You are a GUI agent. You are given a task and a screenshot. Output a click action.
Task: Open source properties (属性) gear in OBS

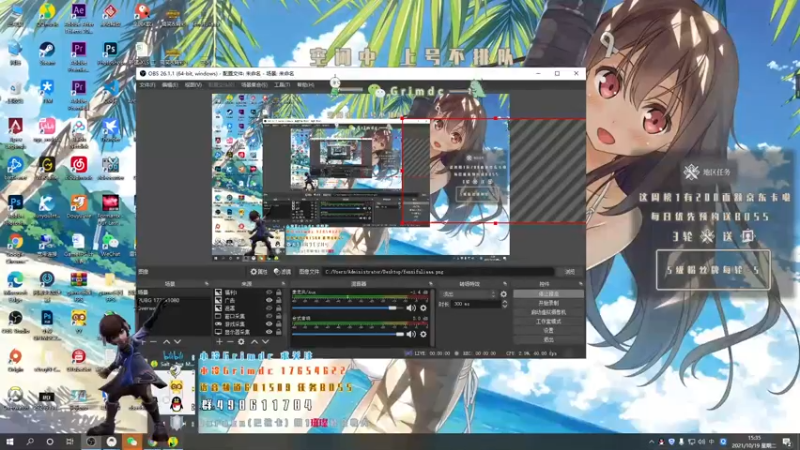point(259,272)
